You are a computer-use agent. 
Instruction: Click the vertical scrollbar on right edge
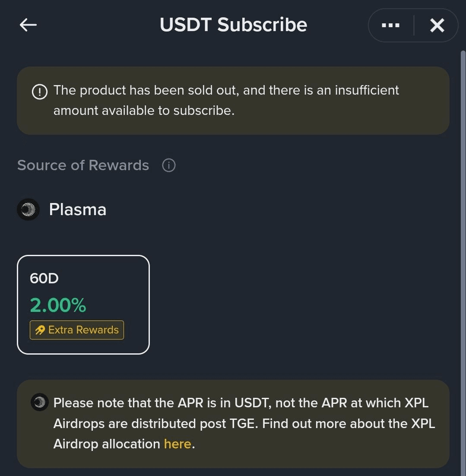(463, 261)
